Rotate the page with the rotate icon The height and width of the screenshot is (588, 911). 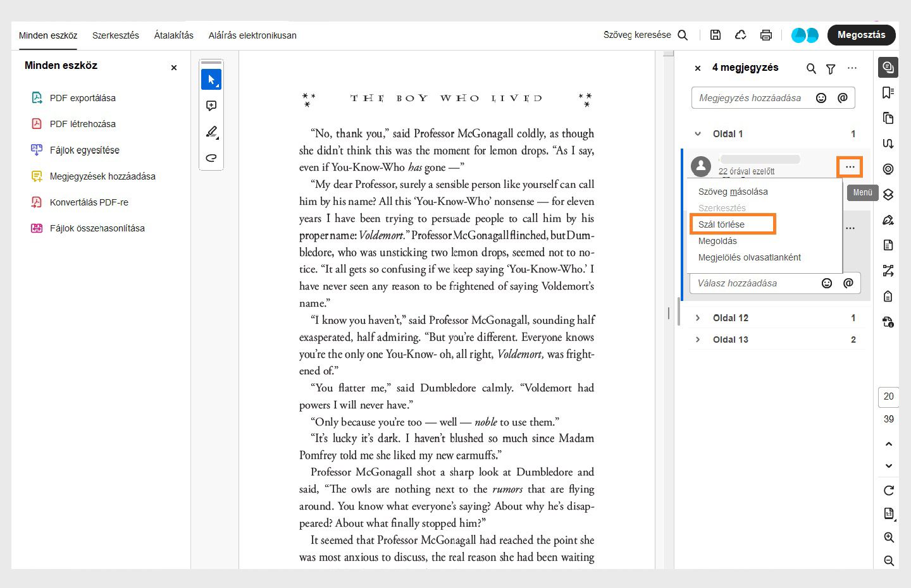point(888,490)
